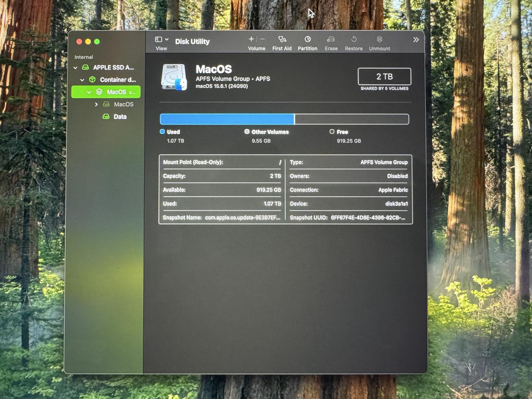
Task: Click the add Volume plus icon
Action: [251, 39]
